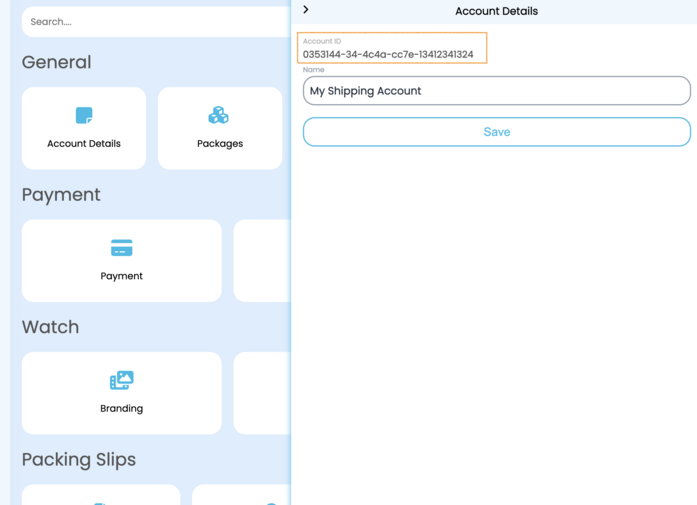The width and height of the screenshot is (697, 505).
Task: Click the highlighted Account ID value
Action: pos(388,54)
